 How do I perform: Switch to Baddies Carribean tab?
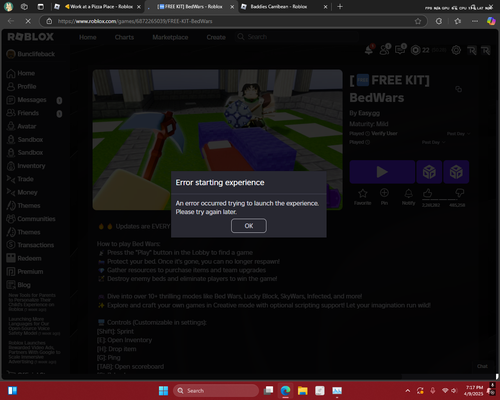pos(279,7)
